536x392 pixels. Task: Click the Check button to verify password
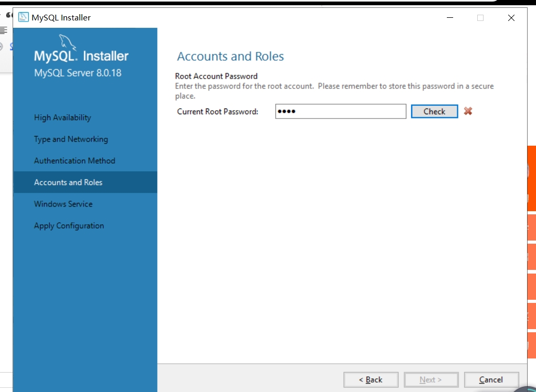click(x=434, y=111)
